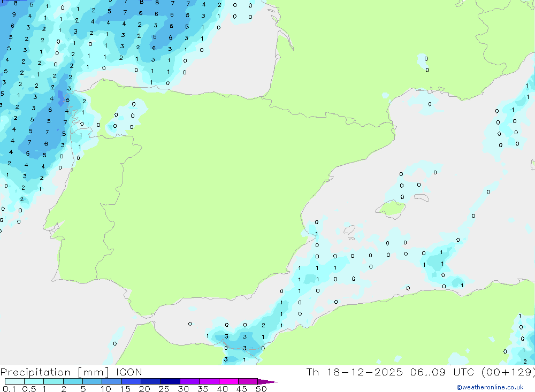Click the 0.5–1 mm legend color swatch
Viewport: 535px width, 392px height.
[x=34, y=381]
